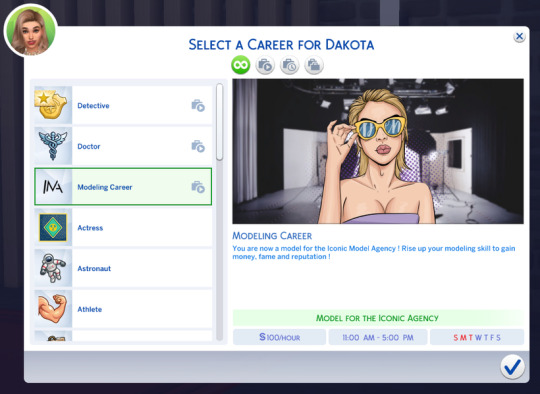
Task: Choose the Astronaut career entry
Action: (123, 268)
